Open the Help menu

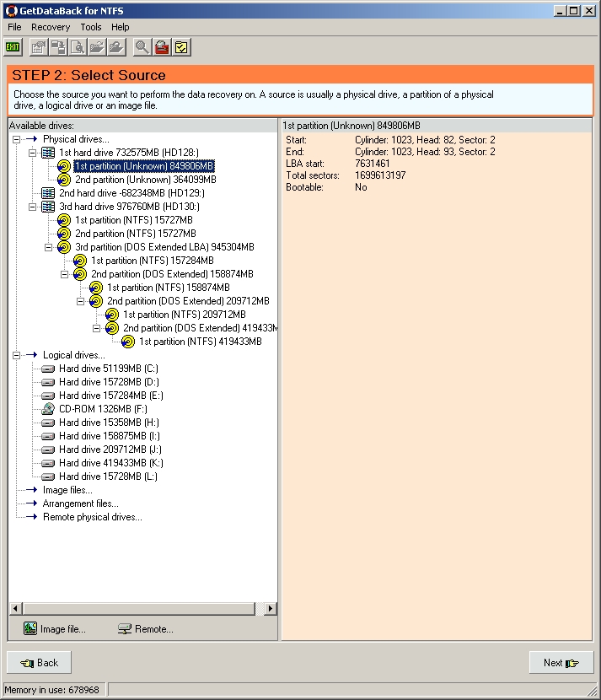click(120, 27)
